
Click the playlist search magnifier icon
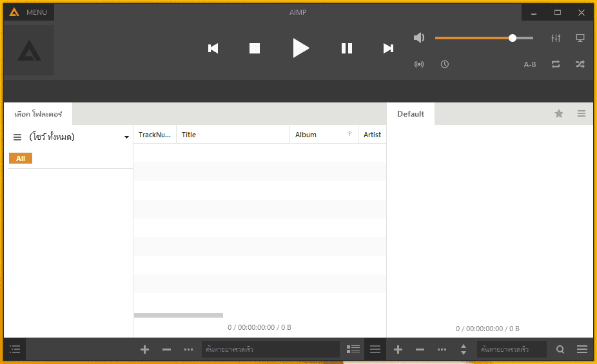coord(560,349)
